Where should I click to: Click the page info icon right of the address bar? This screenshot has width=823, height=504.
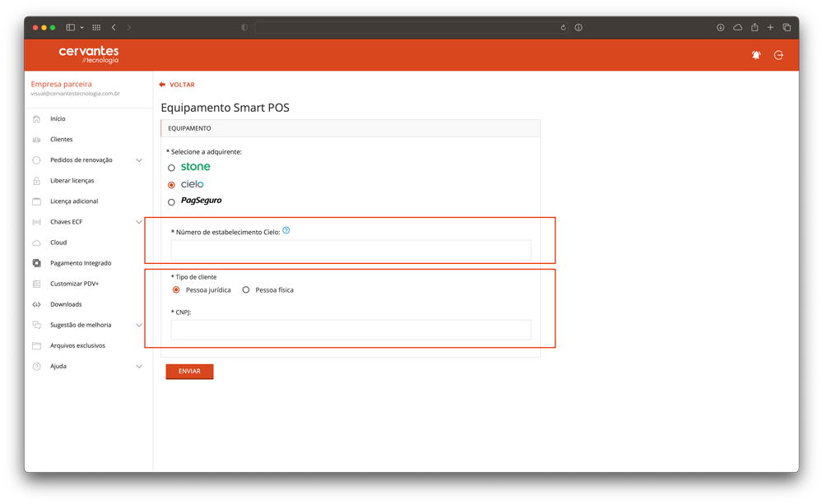pyautogui.click(x=579, y=27)
